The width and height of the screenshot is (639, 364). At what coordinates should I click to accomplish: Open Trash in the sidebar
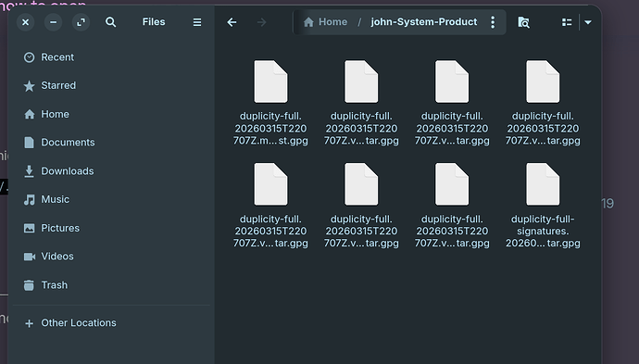[x=111, y=285]
